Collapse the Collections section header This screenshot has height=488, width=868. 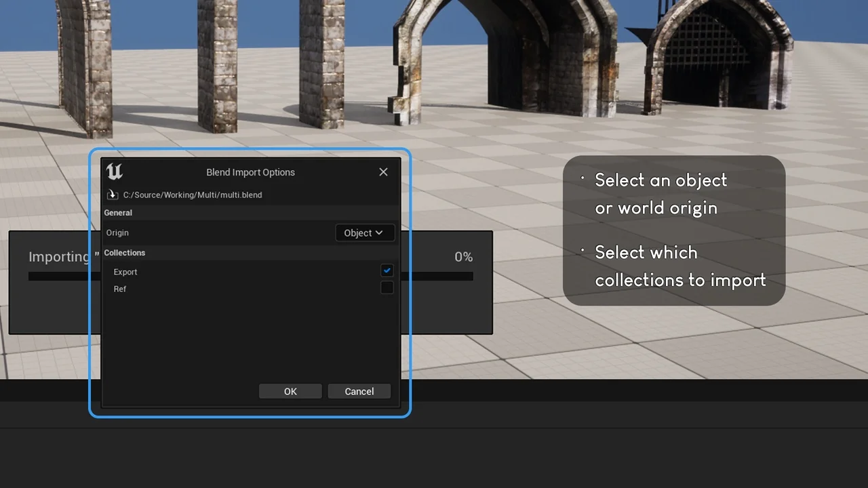[x=125, y=253]
